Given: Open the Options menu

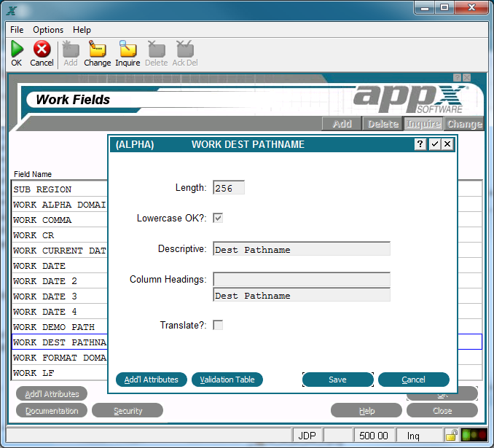Looking at the screenshot, I should tap(48, 30).
